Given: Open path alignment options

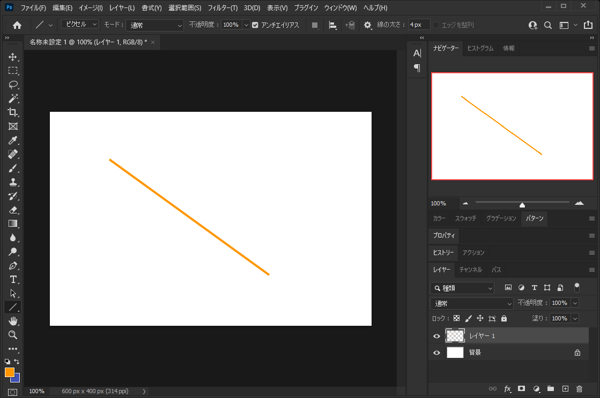Looking at the screenshot, I should coord(333,25).
